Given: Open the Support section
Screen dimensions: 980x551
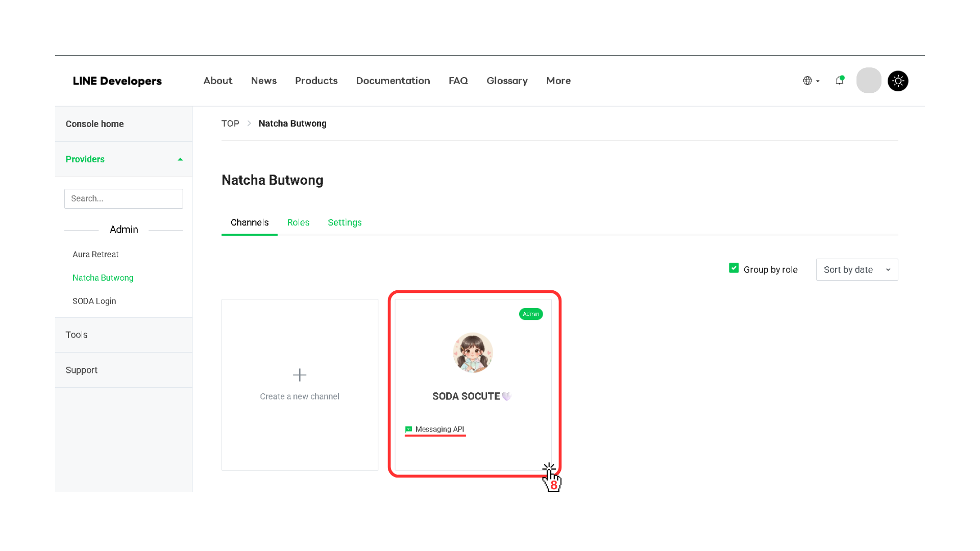Looking at the screenshot, I should click(124, 370).
